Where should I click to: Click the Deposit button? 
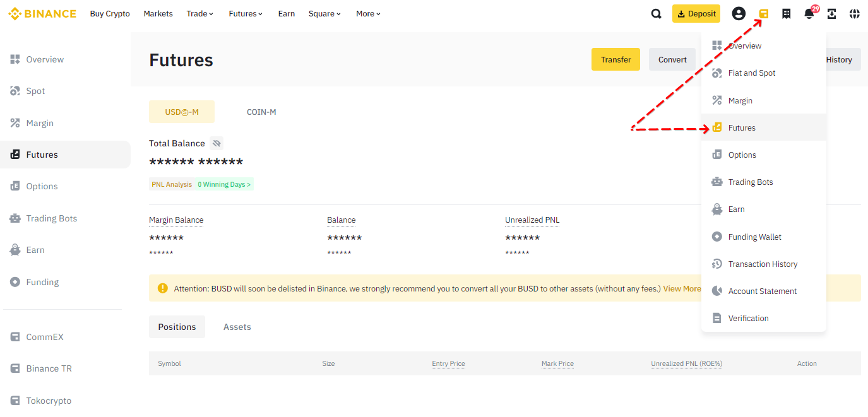696,14
